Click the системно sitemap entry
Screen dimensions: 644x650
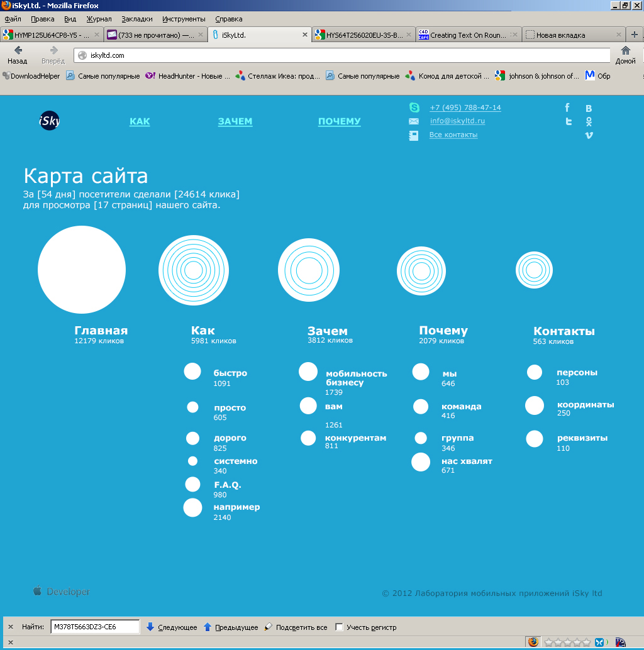point(236,461)
